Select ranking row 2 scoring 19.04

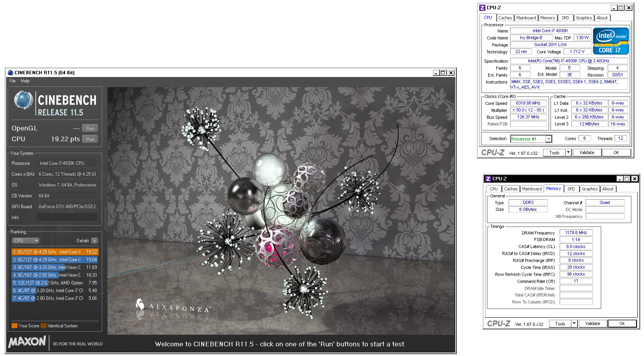point(55,260)
